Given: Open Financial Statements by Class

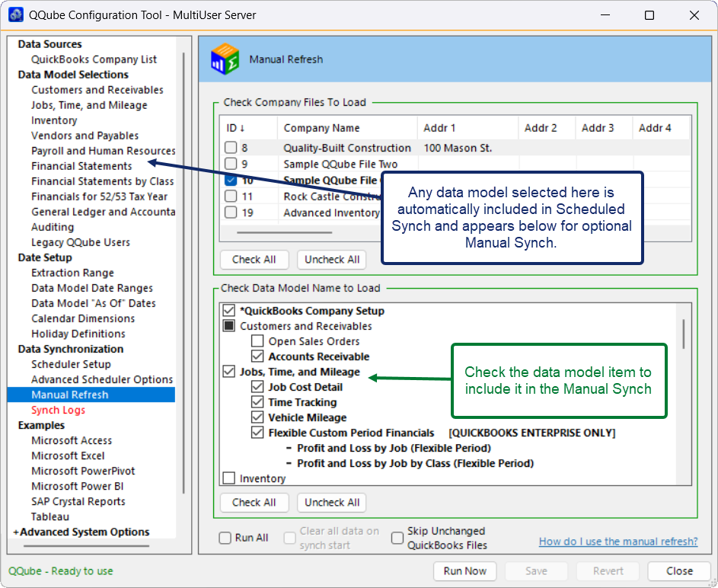Looking at the screenshot, I should pos(103,181).
